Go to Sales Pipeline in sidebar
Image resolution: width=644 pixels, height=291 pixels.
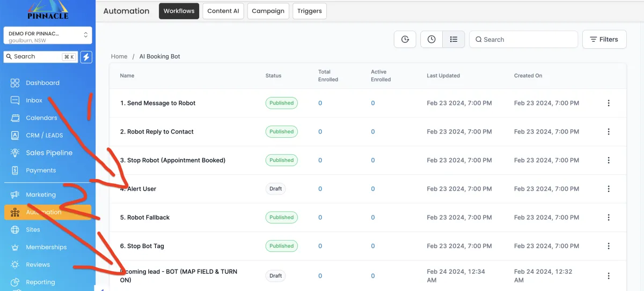(49, 153)
